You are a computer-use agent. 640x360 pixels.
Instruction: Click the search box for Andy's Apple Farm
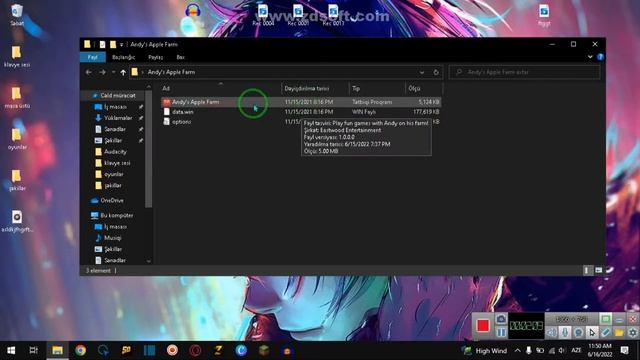[524, 72]
